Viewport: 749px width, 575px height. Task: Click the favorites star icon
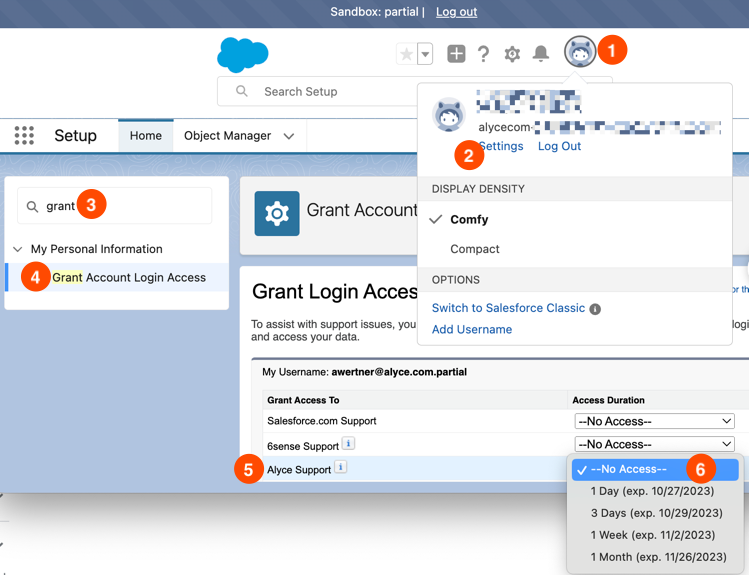tap(407, 54)
